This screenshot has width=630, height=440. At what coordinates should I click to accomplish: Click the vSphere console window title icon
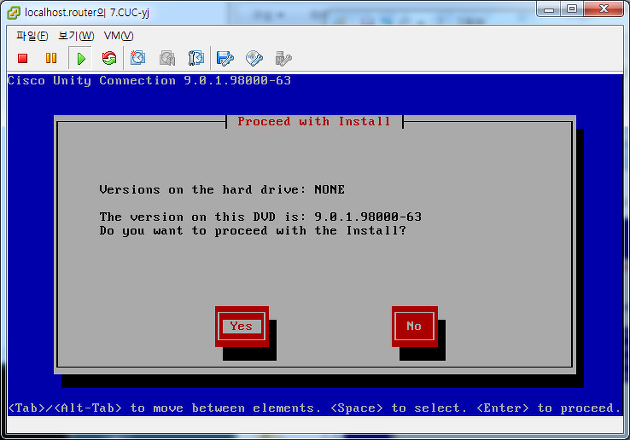(x=14, y=13)
